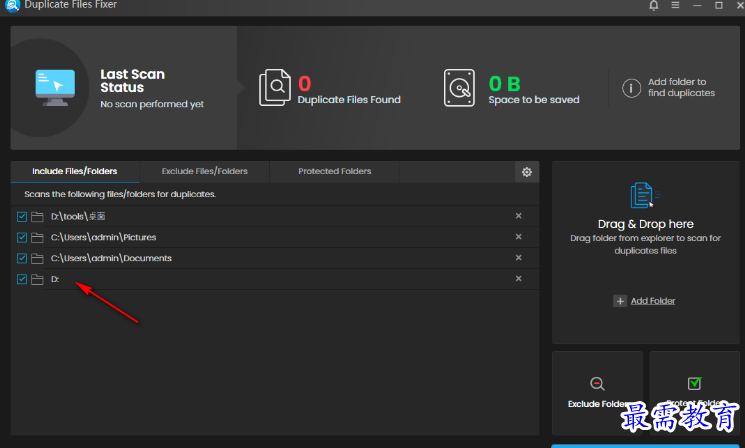
Task: Click the Last Scan Status monitor icon
Action: tap(55, 88)
